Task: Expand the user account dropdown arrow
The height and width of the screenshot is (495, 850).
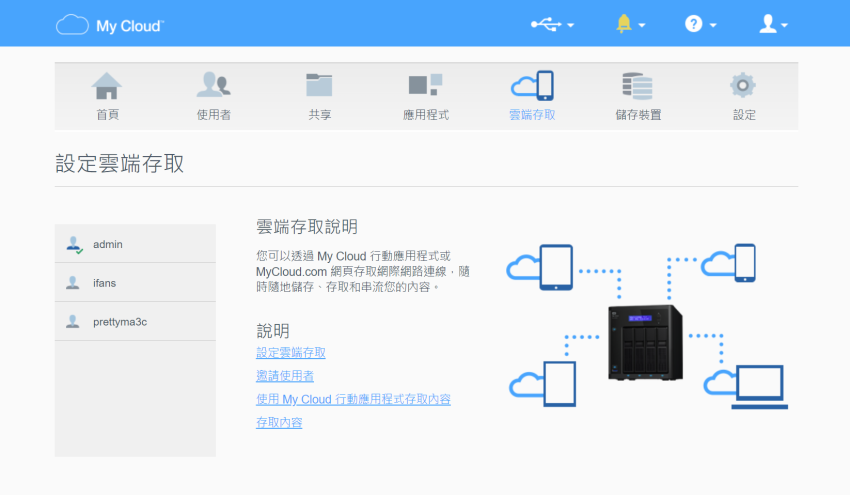Action: click(x=784, y=25)
